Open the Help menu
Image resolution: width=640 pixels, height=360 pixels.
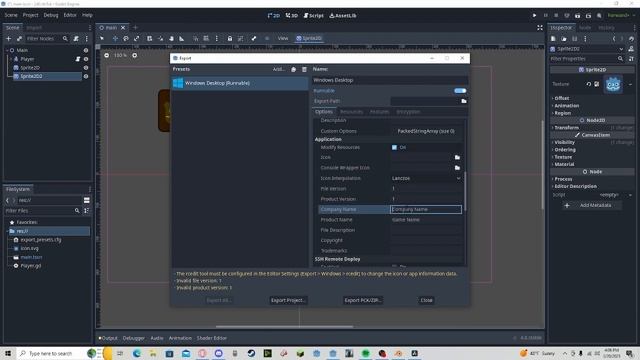pos(87,15)
